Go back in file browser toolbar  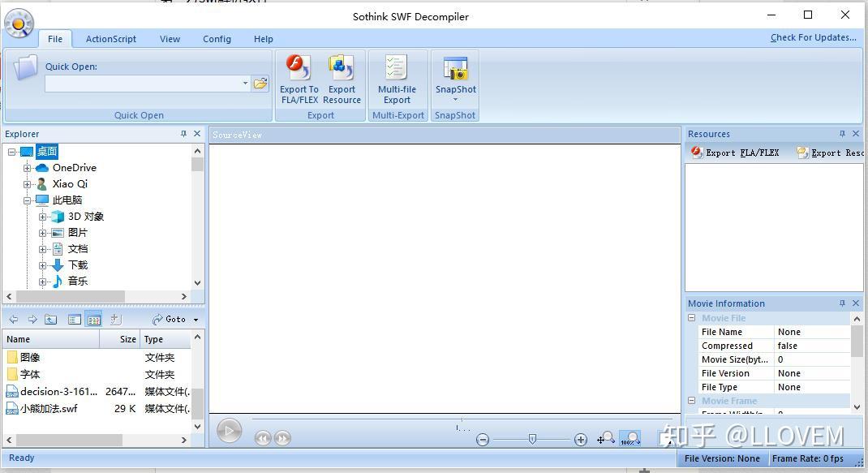pyautogui.click(x=14, y=320)
